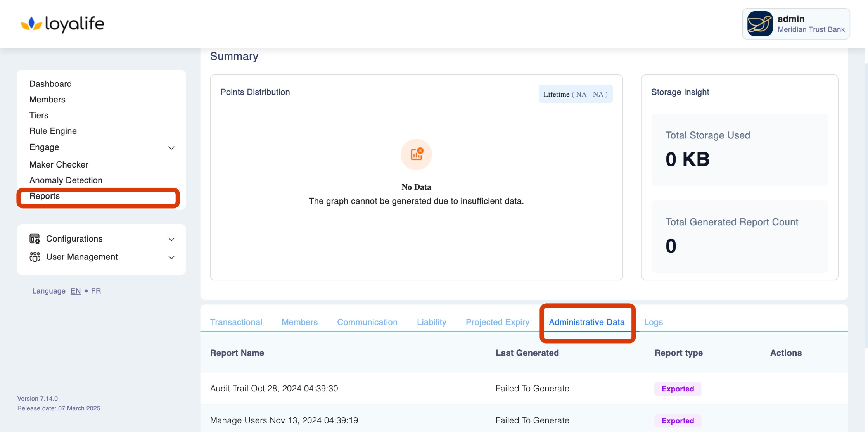Click Exported badge for Audit Trail
Screen dimensions: 868x432
click(677, 389)
